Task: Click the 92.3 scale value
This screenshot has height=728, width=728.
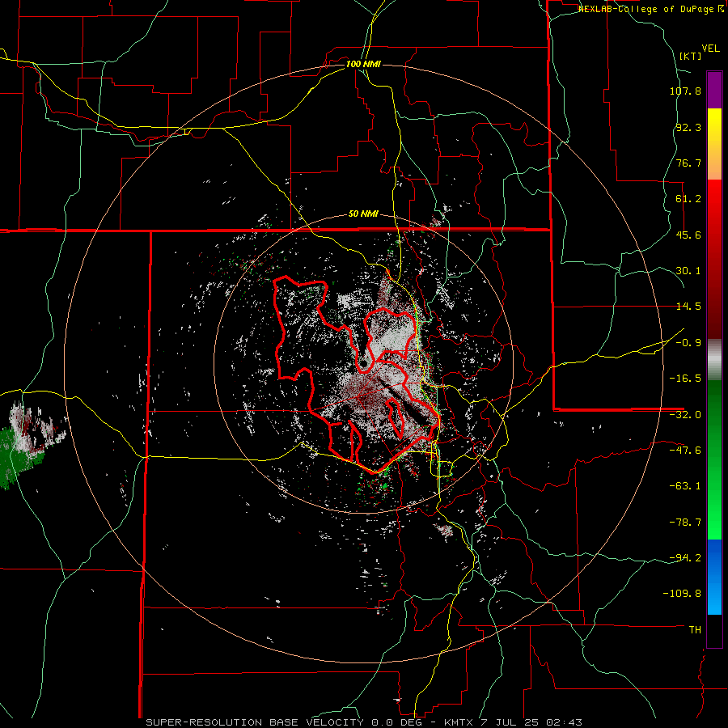Action: click(x=688, y=127)
